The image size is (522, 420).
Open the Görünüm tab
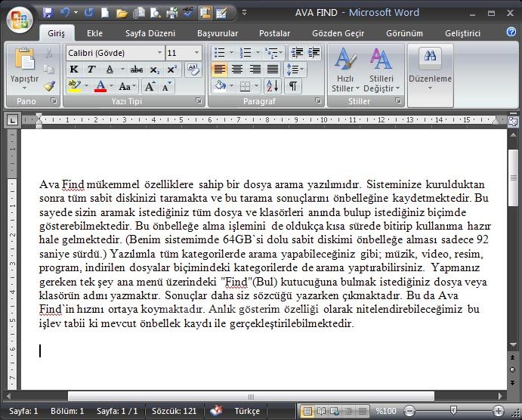[404, 33]
